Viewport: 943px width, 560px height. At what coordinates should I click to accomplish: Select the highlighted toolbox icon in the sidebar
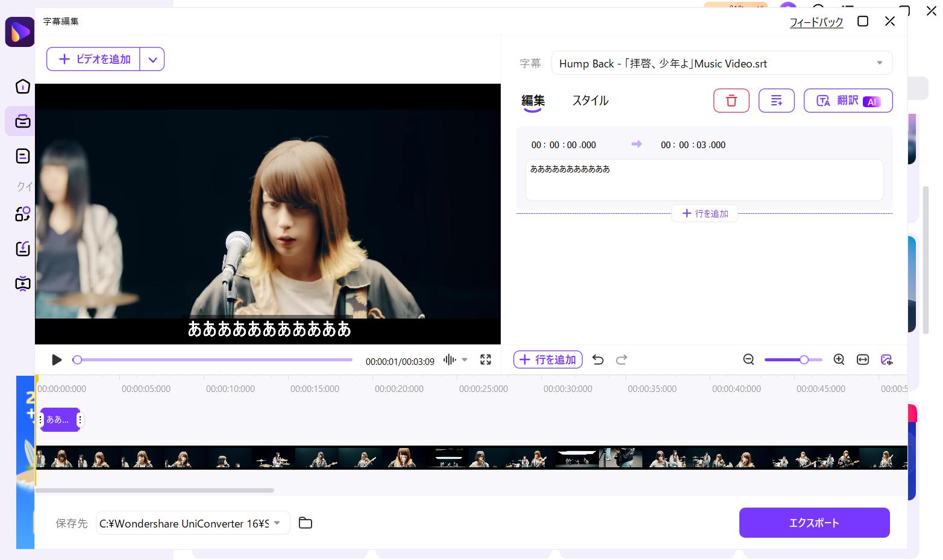coord(22,121)
